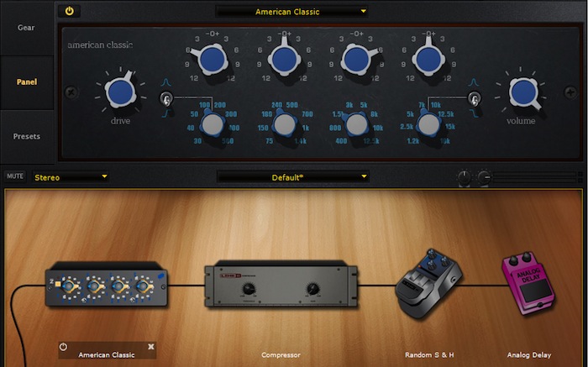Click the left knob on the Compressor unit
The image size is (588, 367).
click(x=249, y=289)
